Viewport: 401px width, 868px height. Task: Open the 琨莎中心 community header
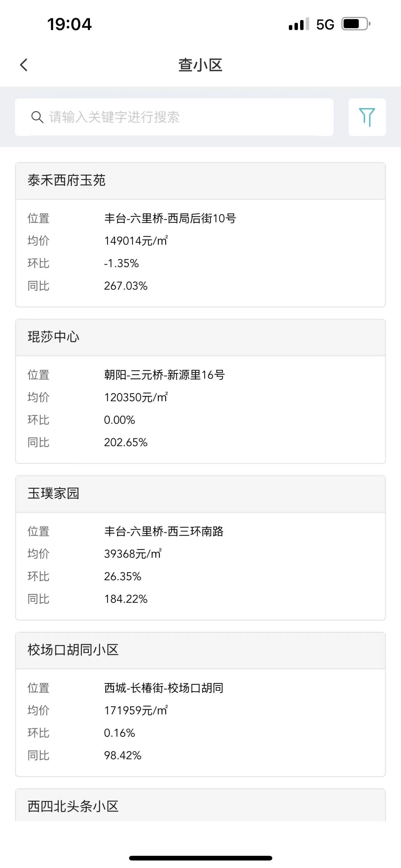coord(200,337)
